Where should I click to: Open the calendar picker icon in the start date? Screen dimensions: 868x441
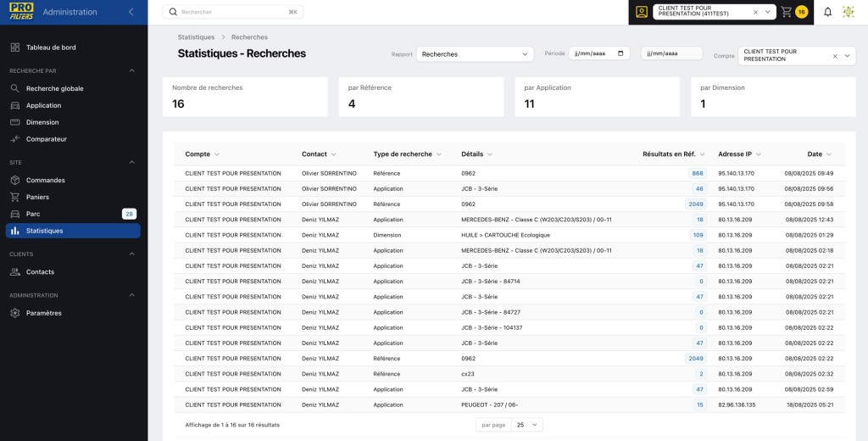(x=620, y=53)
